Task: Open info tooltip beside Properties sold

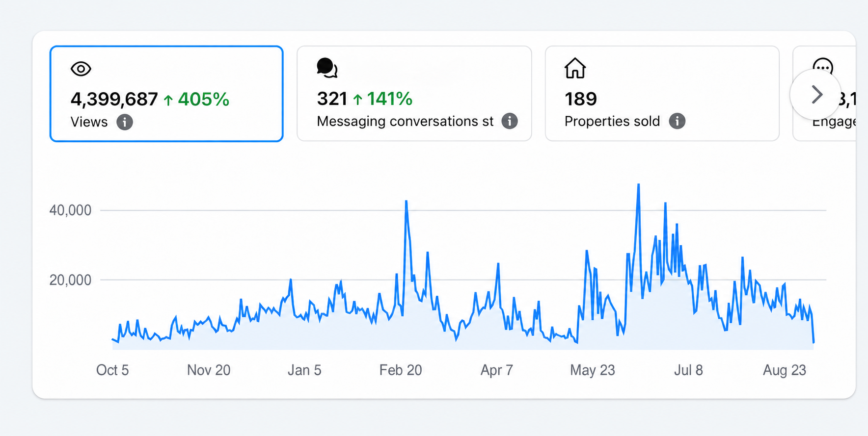Action: point(677,121)
